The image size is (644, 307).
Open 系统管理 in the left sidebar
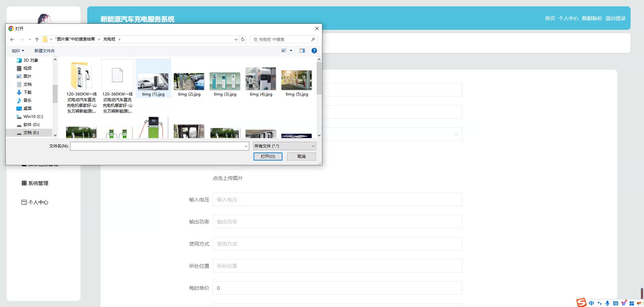(x=38, y=183)
